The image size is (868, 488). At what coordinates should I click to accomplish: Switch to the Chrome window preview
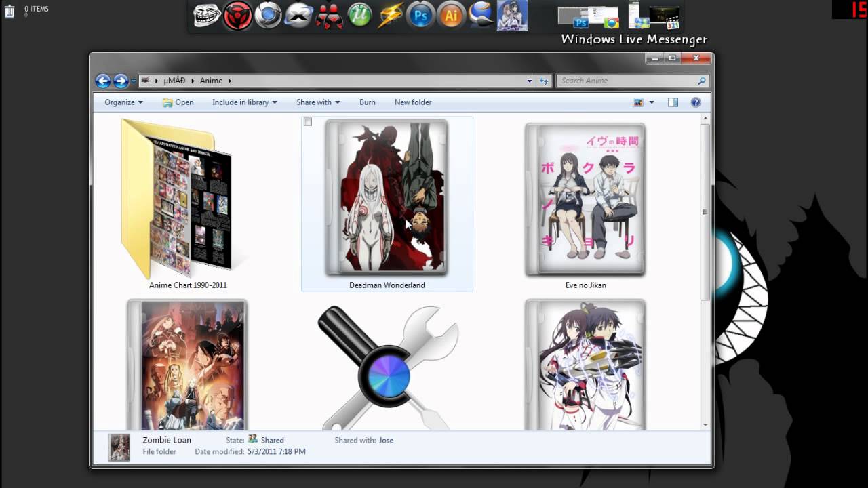tap(605, 18)
